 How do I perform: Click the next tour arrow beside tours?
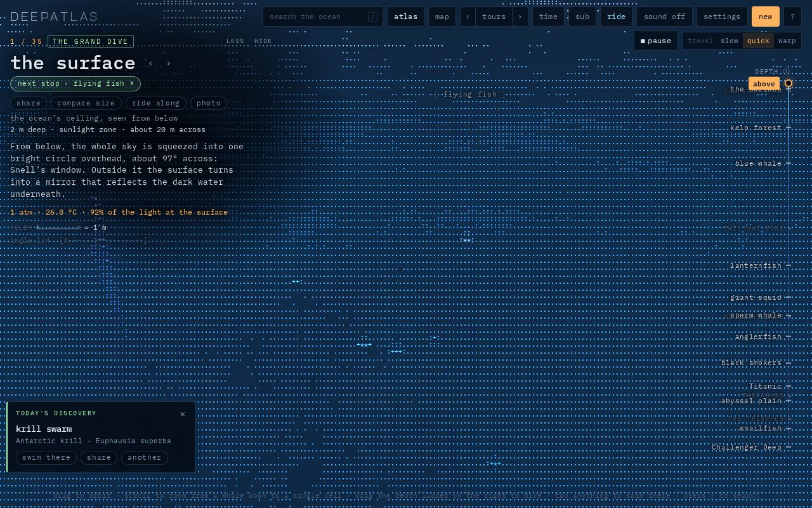click(x=520, y=17)
